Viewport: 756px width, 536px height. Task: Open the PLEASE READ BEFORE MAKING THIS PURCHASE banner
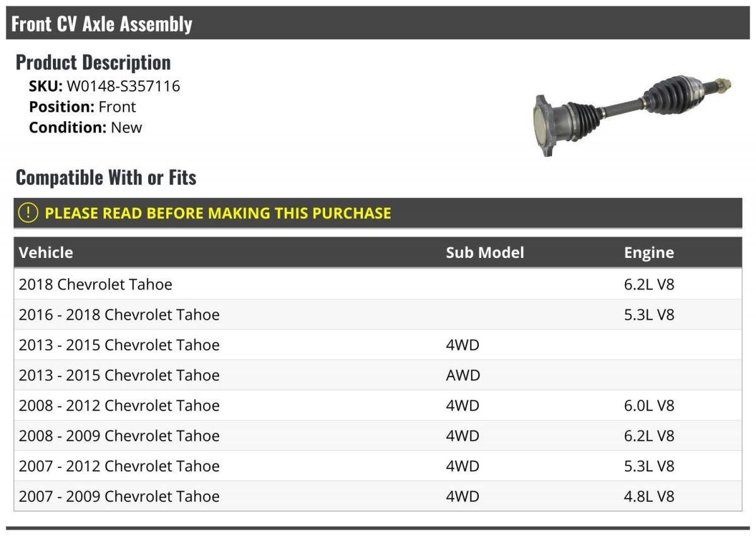[378, 213]
